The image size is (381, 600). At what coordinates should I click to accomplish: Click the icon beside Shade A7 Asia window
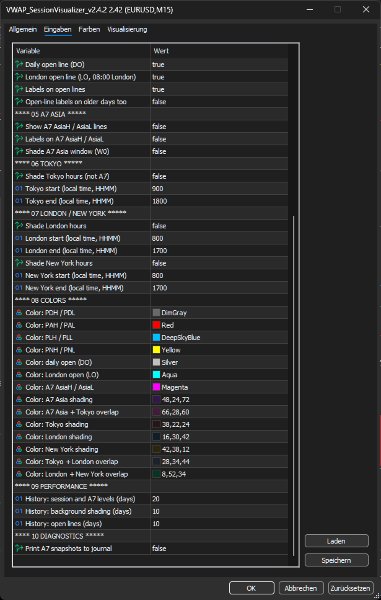[19, 152]
